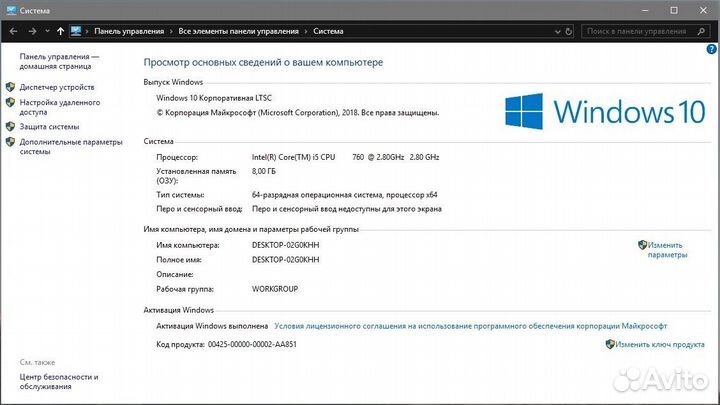
Task: Open 'Все элементы панели управления' breadcrumb
Action: [238, 31]
